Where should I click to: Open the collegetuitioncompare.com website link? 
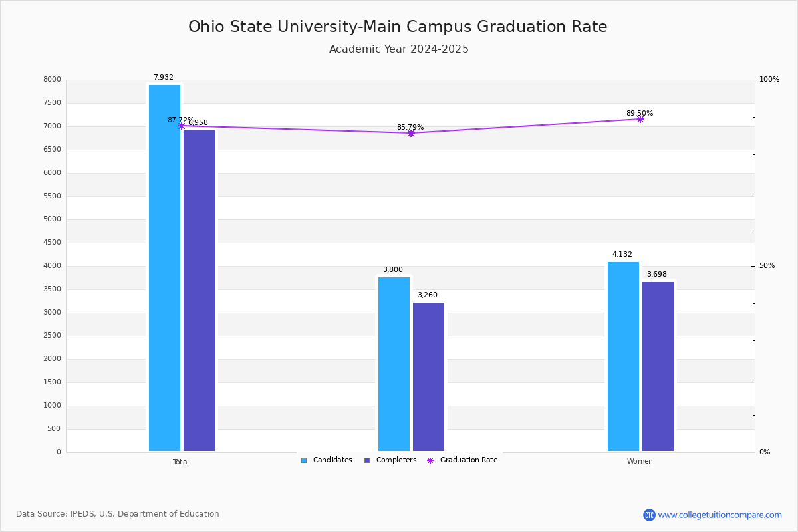pos(720,515)
